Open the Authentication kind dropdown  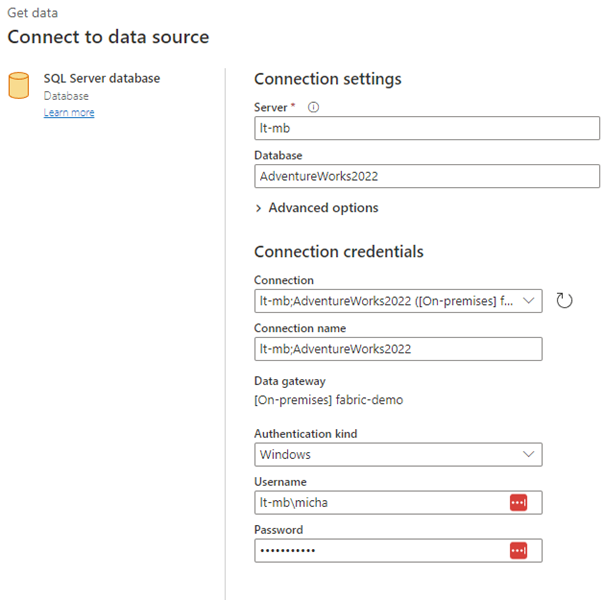398,455
